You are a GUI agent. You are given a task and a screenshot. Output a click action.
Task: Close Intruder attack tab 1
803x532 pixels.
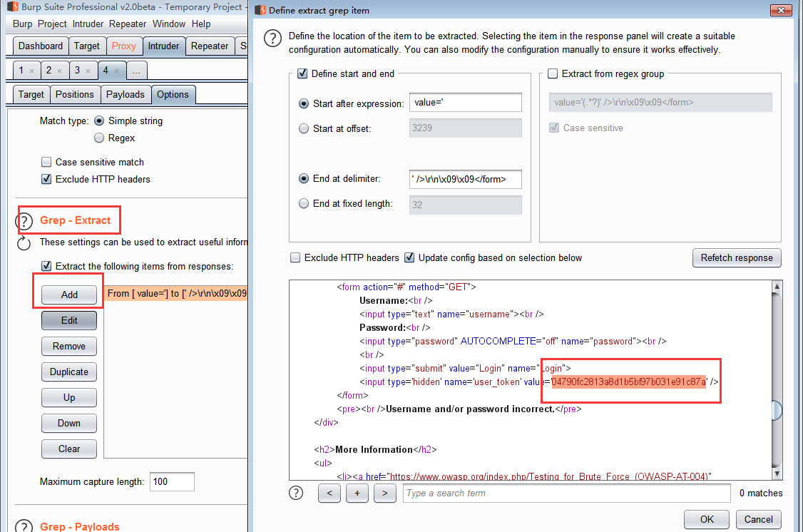pyautogui.click(x=32, y=71)
